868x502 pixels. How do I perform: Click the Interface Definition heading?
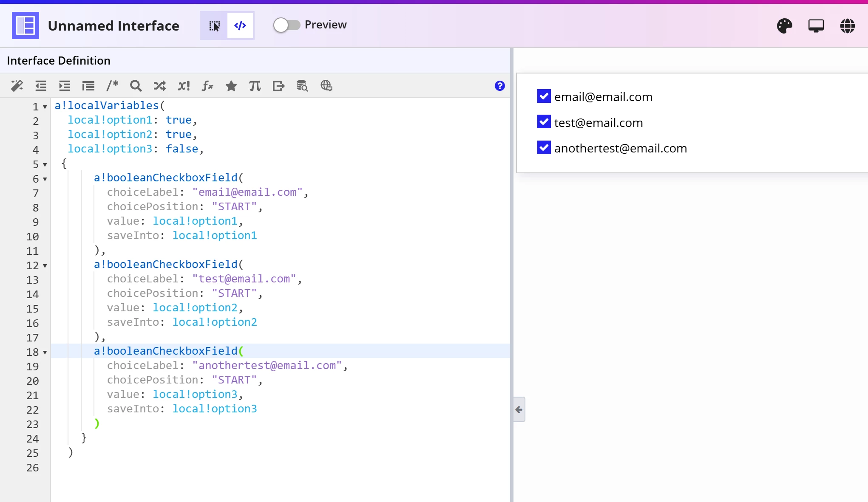click(59, 61)
